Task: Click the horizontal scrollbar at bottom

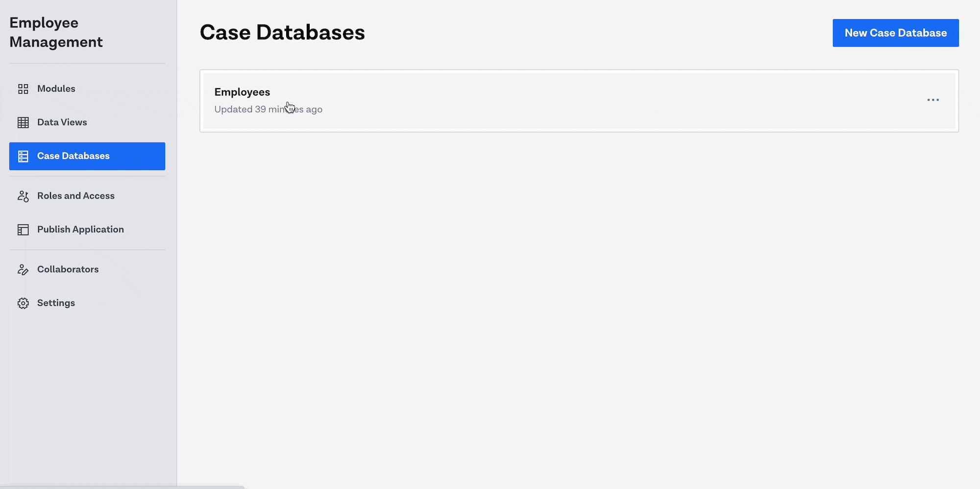Action: (x=122, y=487)
